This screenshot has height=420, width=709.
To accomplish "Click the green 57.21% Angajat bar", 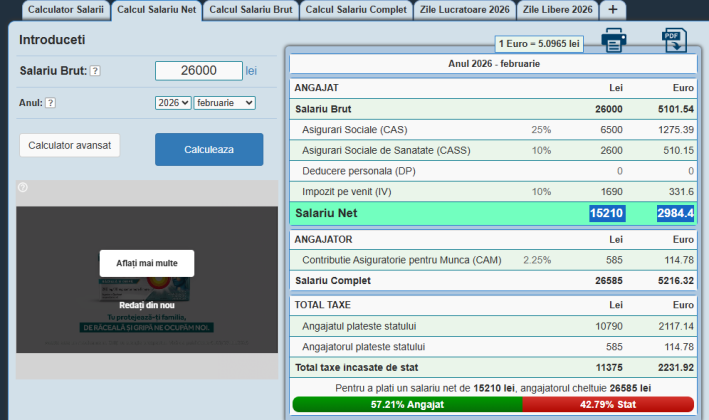I will [407, 404].
